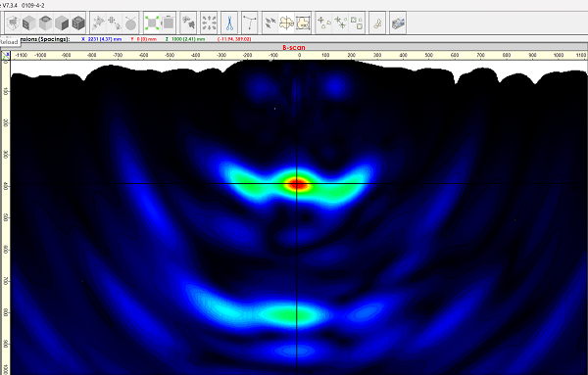Select the framed region box tool
The image size is (588, 375).
pos(303,23)
